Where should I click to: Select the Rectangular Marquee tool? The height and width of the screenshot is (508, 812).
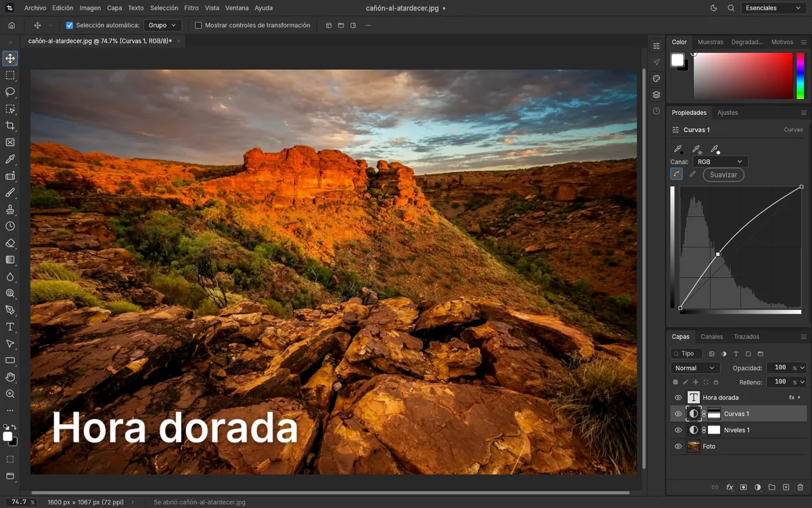(10, 76)
